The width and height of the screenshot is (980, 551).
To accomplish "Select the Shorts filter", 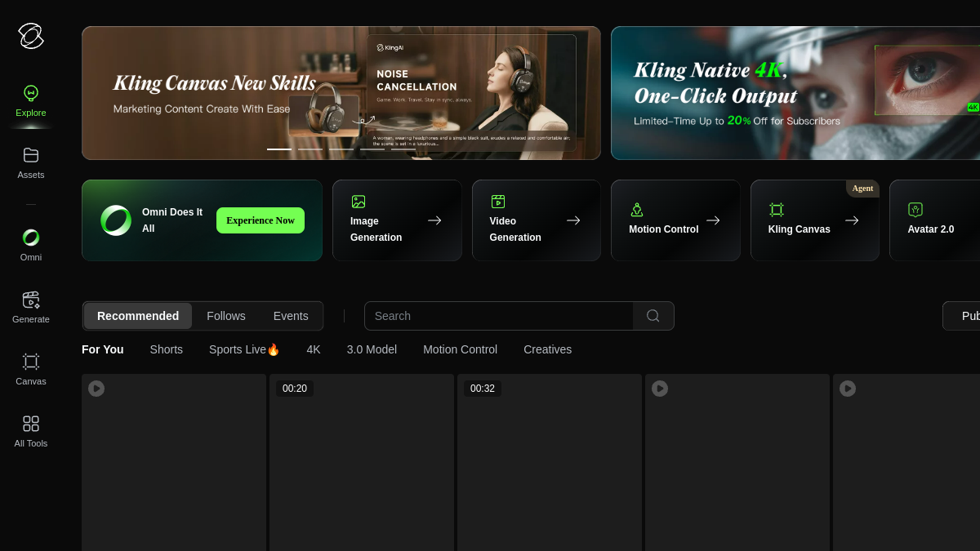I will (167, 349).
